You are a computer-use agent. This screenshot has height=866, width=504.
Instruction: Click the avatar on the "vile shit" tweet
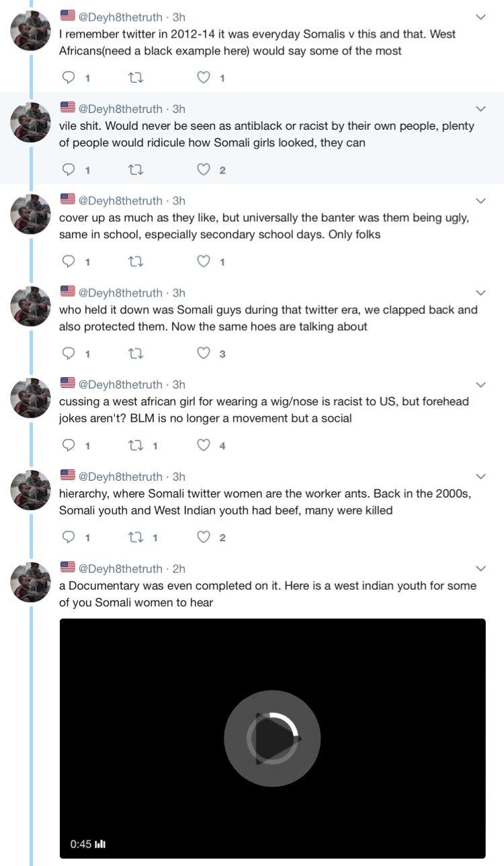pyautogui.click(x=31, y=122)
